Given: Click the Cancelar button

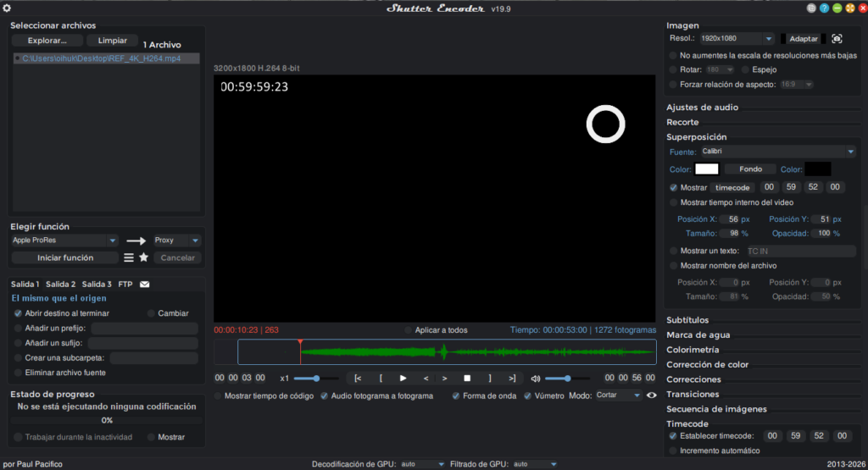Looking at the screenshot, I should 177,257.
